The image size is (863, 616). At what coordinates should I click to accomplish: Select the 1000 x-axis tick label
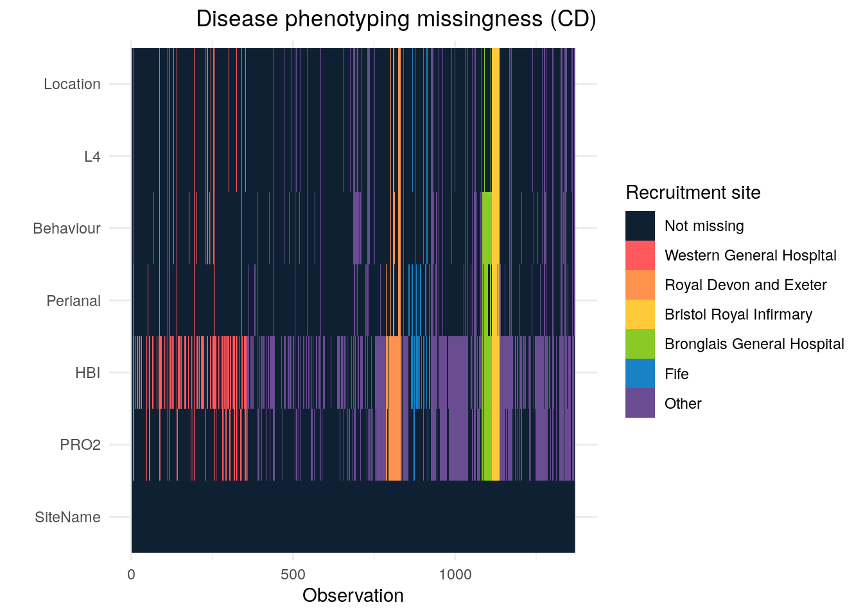455,574
